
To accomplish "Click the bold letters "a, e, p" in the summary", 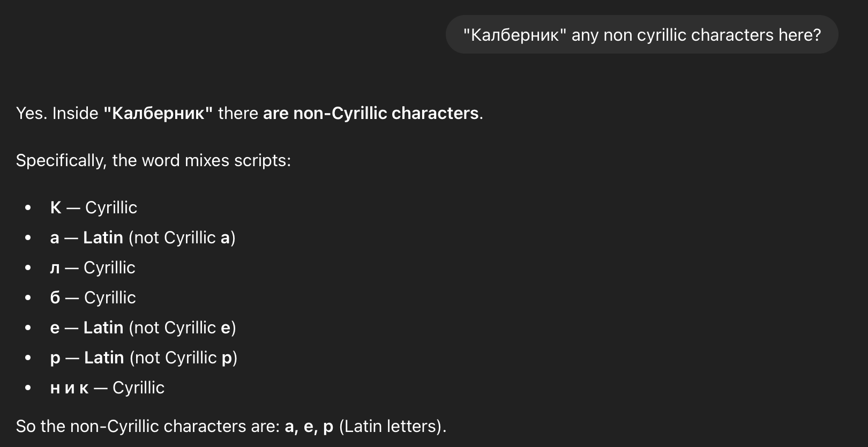I will pos(309,426).
